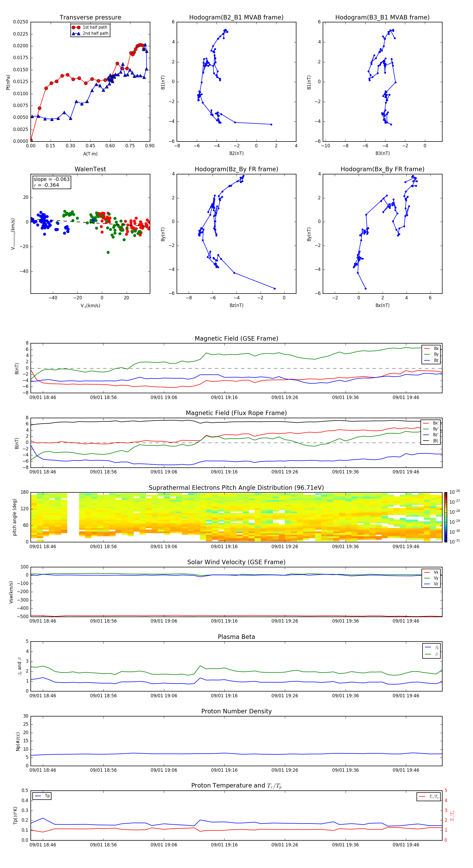
Task: Select '1st half path' legend entry
Action: [x=90, y=27]
